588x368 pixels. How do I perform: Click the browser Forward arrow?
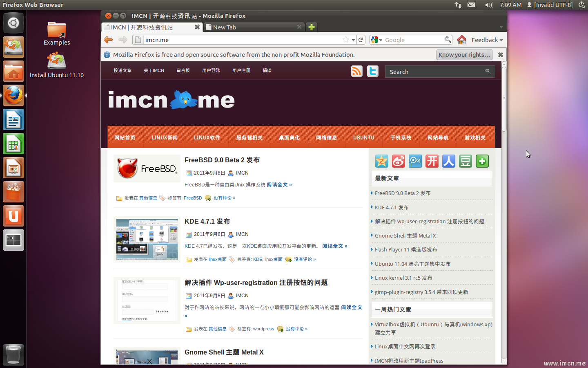coord(122,40)
